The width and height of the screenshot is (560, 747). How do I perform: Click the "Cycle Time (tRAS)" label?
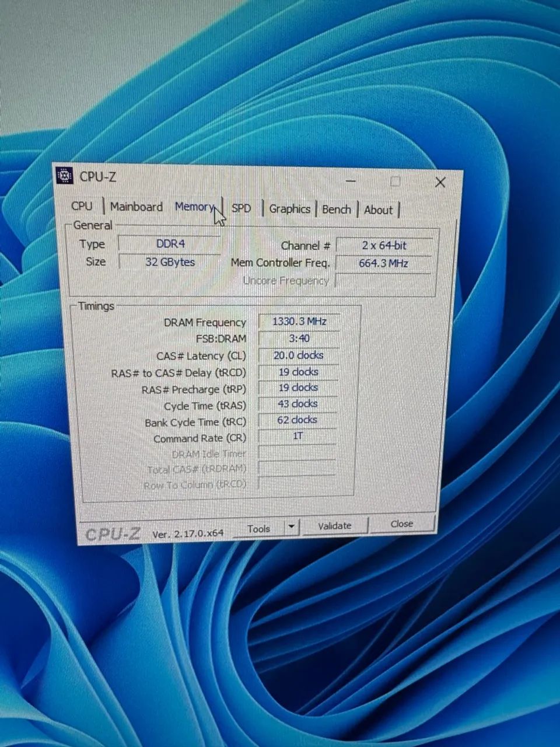[205, 406]
